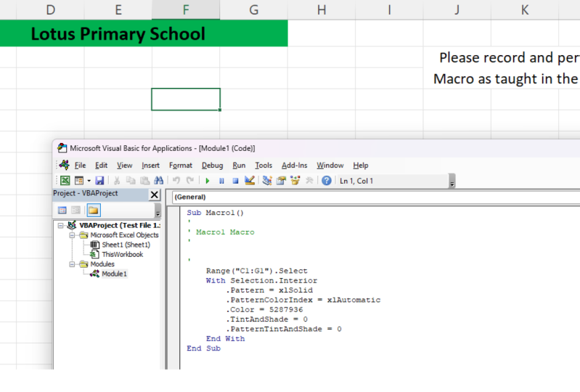Select ThisWorkbook in project tree

click(x=122, y=254)
